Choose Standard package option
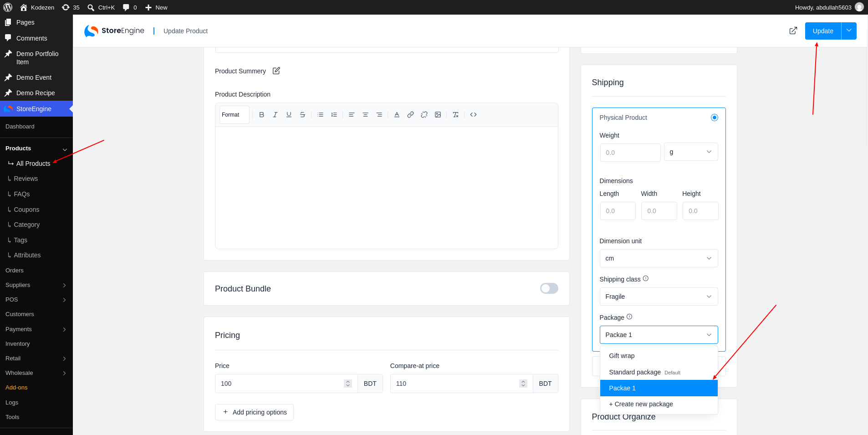868x435 pixels. (x=659, y=372)
